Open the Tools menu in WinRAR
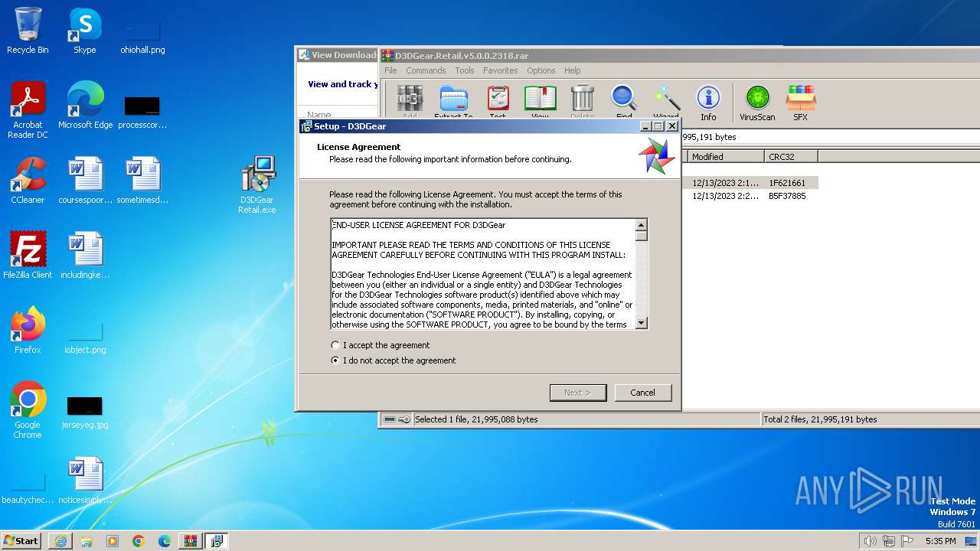 (x=465, y=70)
